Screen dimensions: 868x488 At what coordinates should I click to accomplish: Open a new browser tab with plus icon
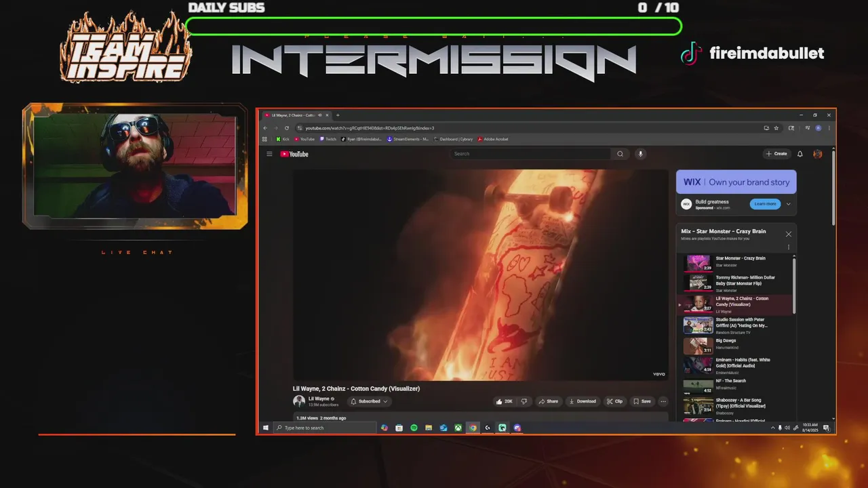(x=338, y=115)
